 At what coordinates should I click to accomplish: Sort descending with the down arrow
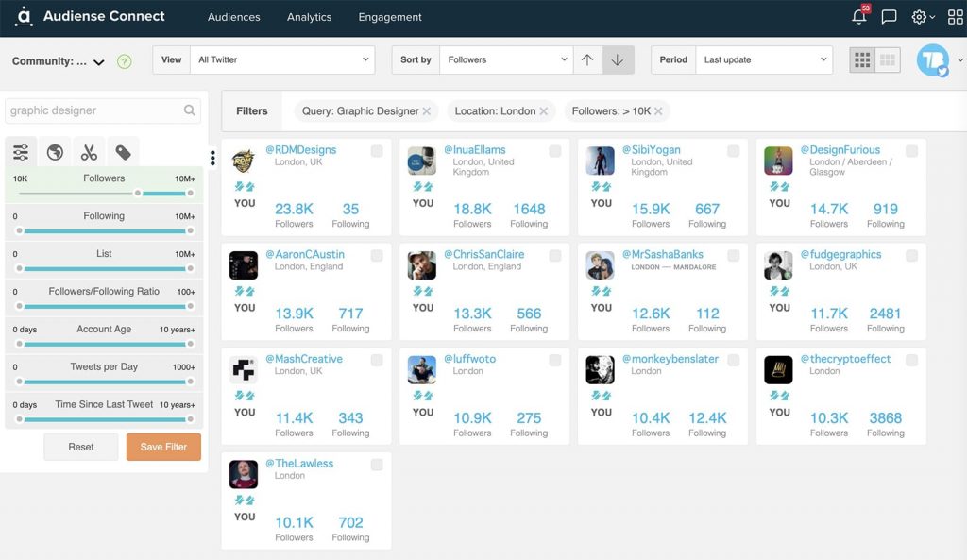[x=618, y=59]
